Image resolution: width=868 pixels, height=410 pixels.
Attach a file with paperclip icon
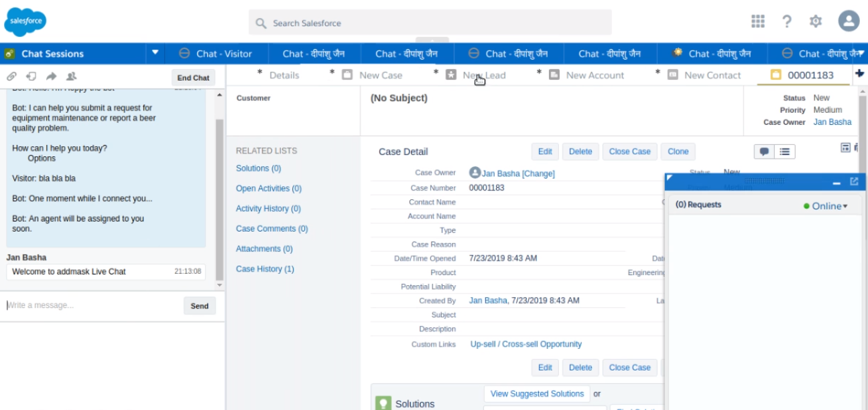11,76
